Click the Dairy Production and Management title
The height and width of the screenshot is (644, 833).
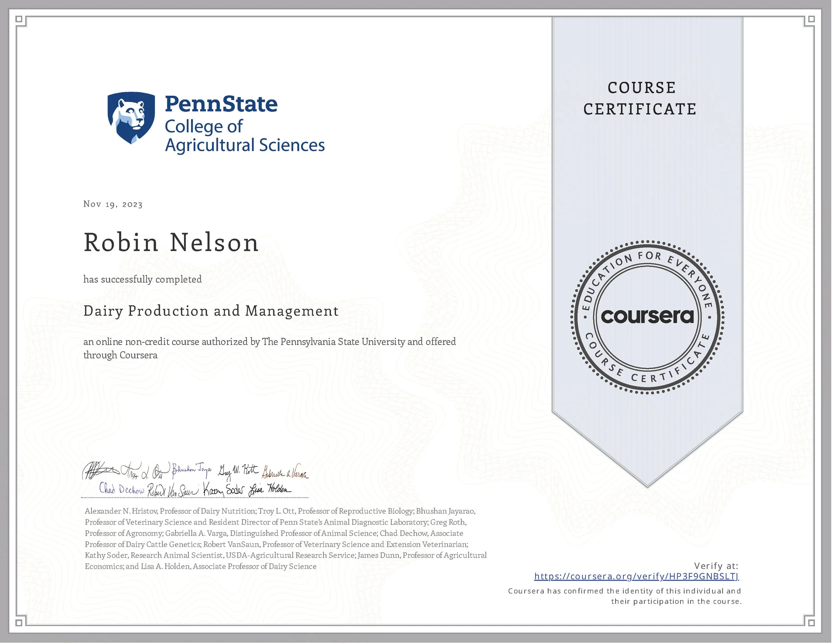tap(211, 311)
